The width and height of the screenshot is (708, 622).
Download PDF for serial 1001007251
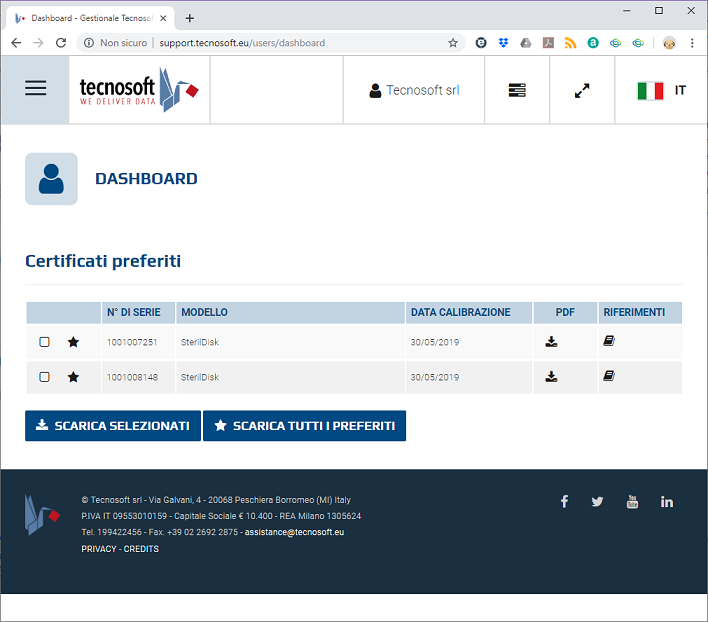(551, 341)
